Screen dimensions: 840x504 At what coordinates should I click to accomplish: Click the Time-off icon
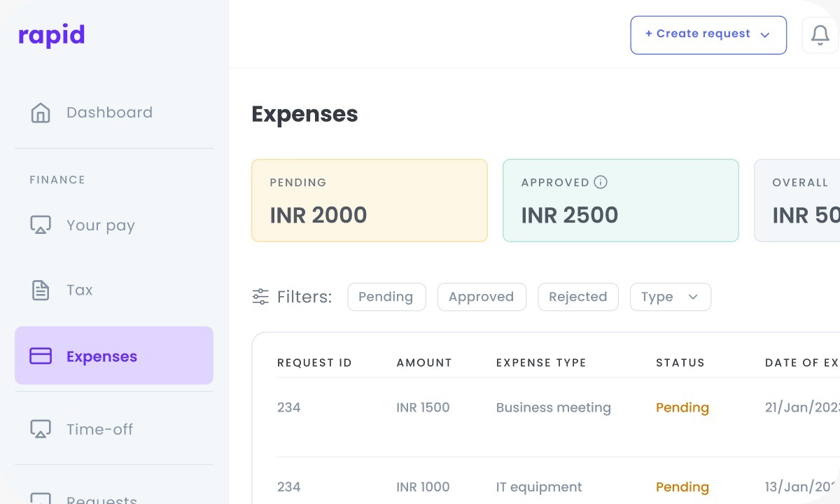41,429
